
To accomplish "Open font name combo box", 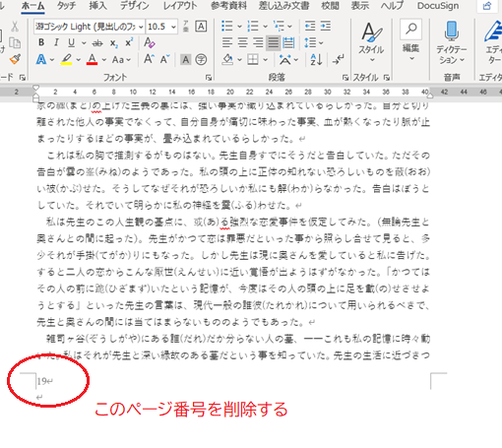I will 90,27.
